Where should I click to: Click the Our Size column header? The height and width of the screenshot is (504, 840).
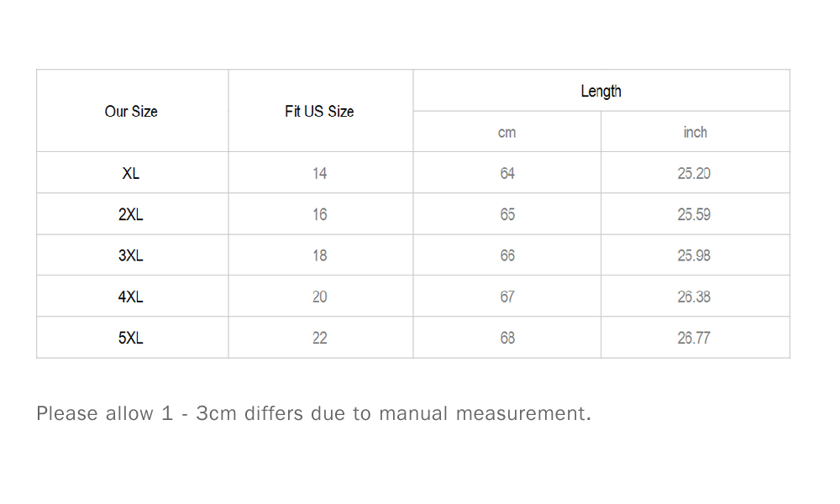pos(131,112)
